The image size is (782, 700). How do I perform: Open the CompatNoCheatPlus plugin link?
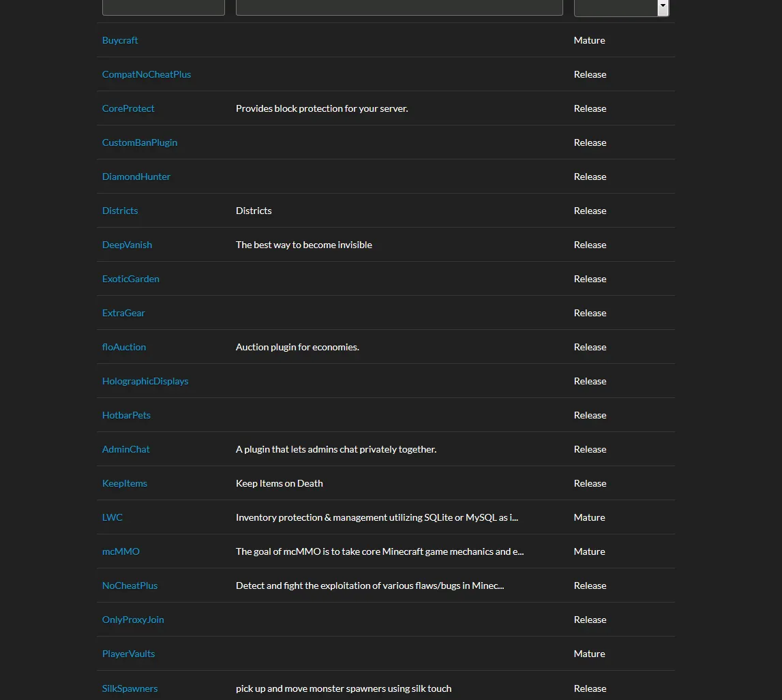146,74
